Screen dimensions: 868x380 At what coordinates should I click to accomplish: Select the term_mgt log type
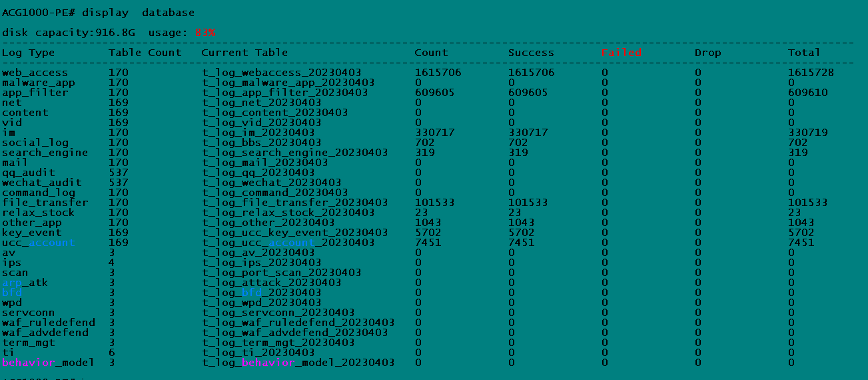29,343
